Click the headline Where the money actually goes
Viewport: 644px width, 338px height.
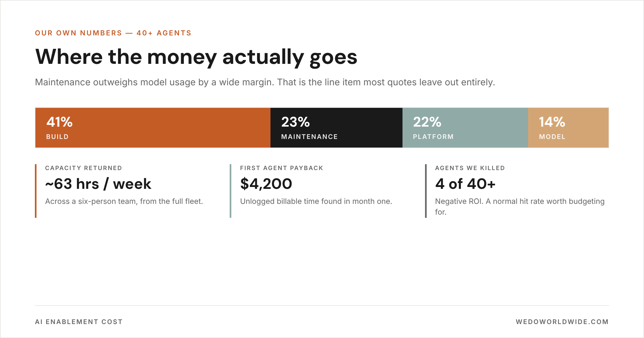[x=196, y=57]
